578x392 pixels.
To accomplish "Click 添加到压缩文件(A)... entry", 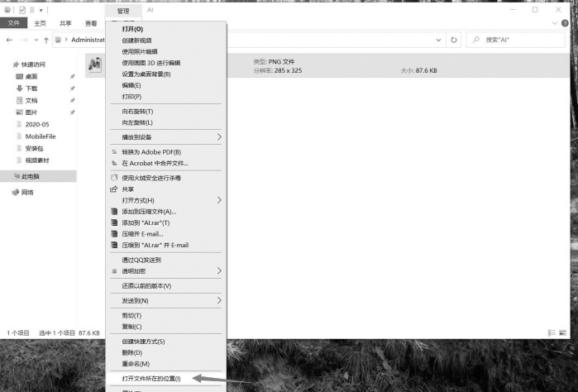I will pyautogui.click(x=166, y=212).
